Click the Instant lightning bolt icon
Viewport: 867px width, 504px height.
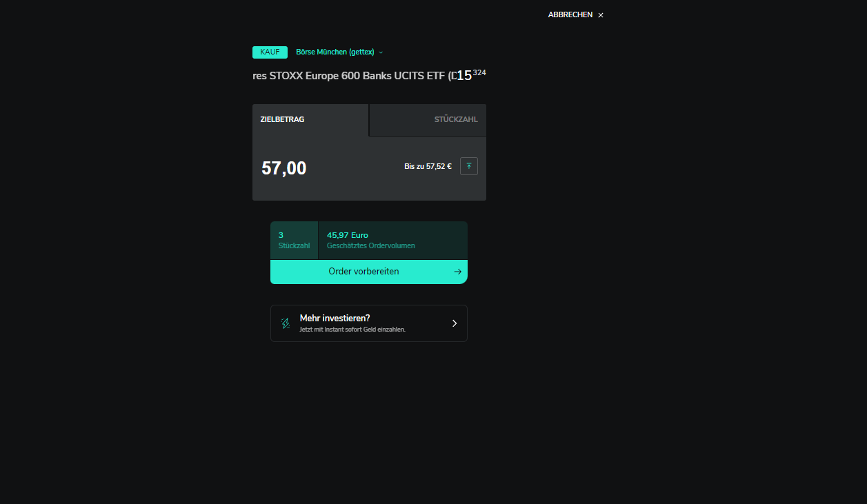[286, 323]
